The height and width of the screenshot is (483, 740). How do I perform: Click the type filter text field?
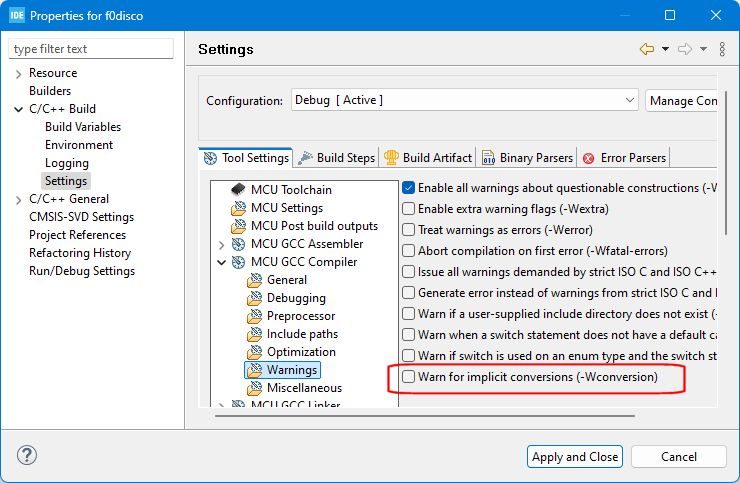click(91, 49)
